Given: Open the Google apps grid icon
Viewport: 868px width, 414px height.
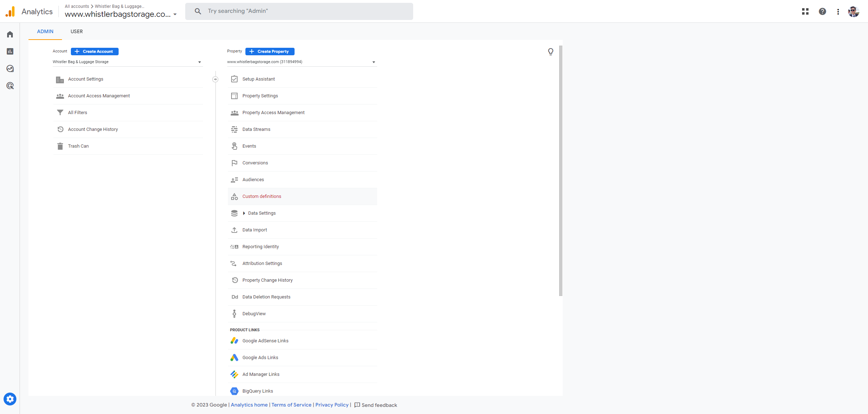Looking at the screenshot, I should coord(805,11).
